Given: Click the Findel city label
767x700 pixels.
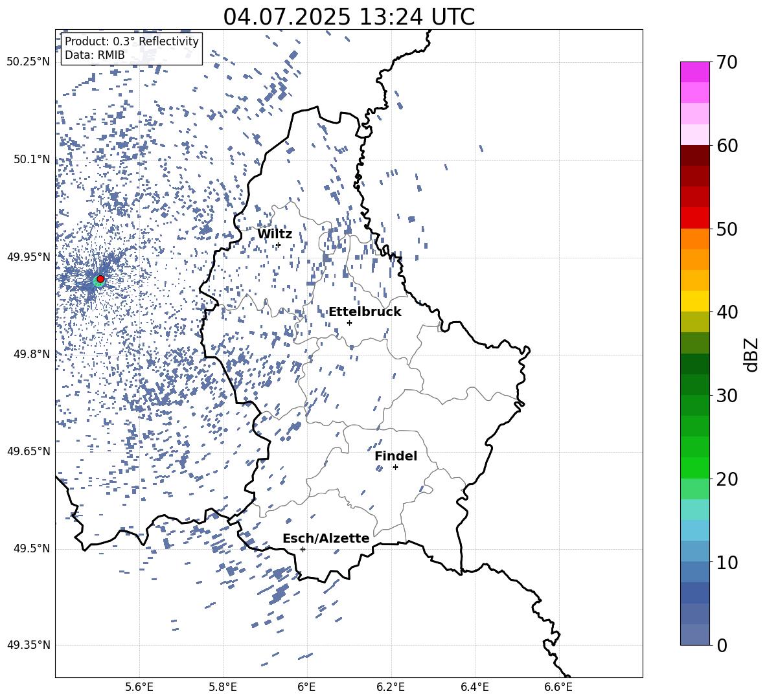Looking at the screenshot, I should click(x=396, y=456).
